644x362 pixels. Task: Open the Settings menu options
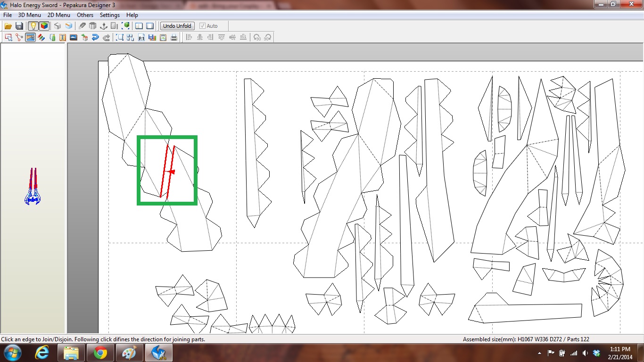coord(109,15)
